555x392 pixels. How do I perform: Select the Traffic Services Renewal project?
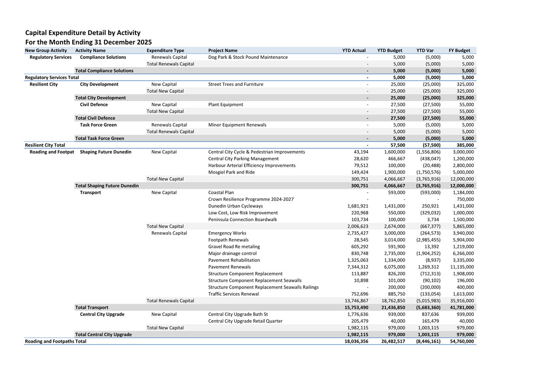[x=233, y=294]
